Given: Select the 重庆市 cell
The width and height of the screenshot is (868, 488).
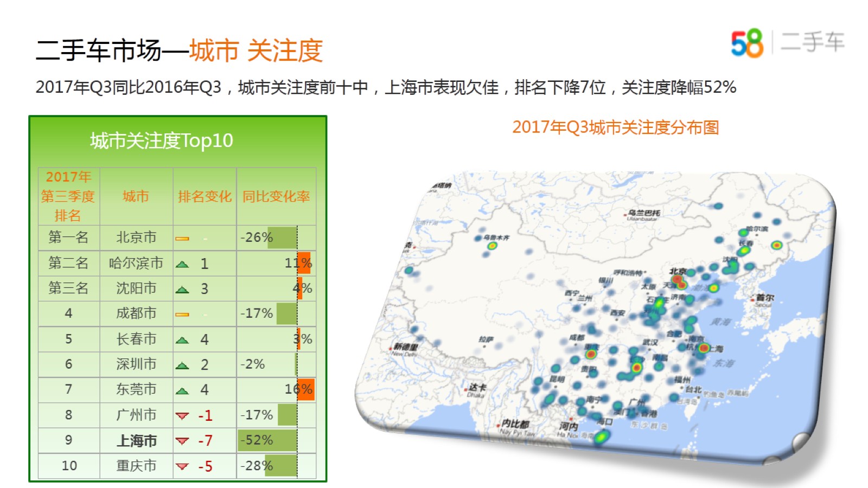Looking at the screenshot, I should click(x=136, y=466).
